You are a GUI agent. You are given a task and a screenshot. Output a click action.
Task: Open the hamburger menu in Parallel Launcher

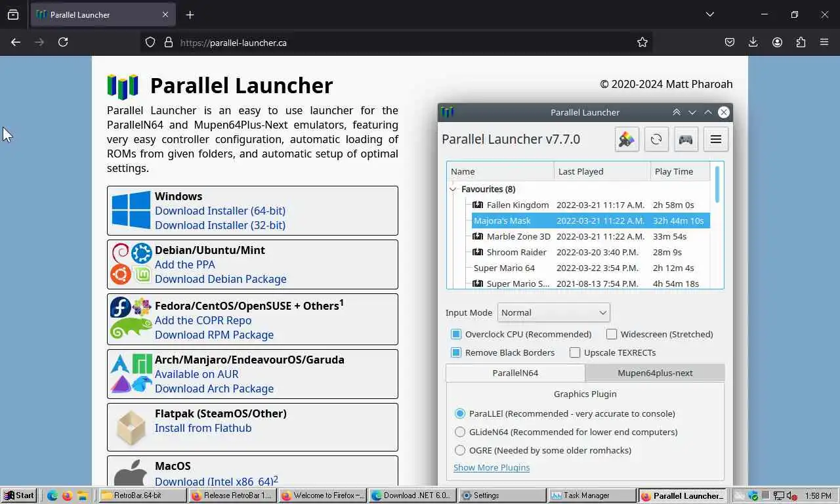click(x=716, y=139)
